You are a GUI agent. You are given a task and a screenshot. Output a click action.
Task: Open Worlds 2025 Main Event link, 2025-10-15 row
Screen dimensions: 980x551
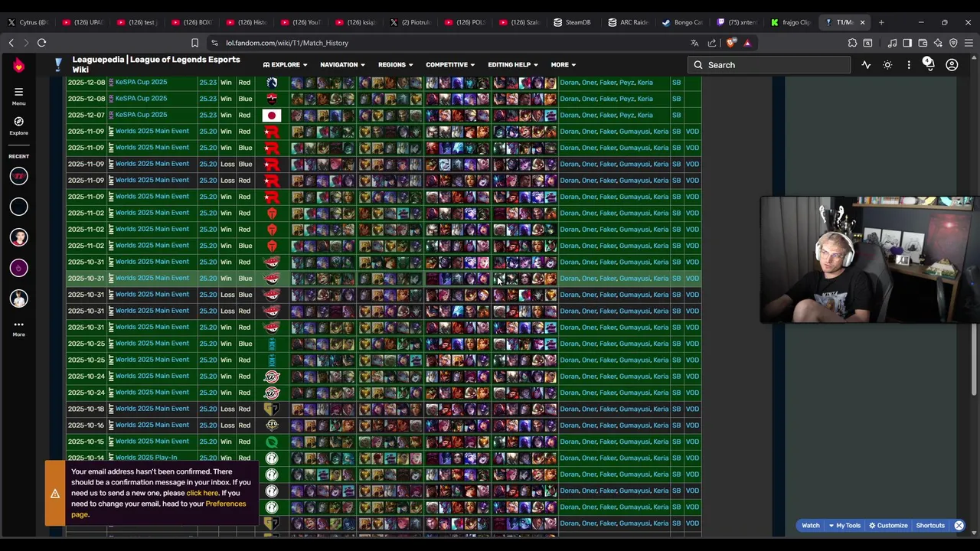click(x=152, y=442)
